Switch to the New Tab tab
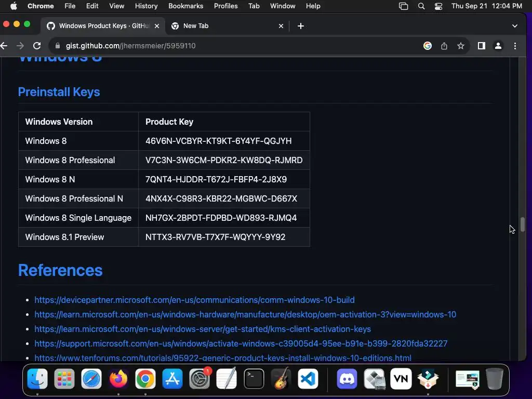Screen dimensions: 532x399 (228, 26)
